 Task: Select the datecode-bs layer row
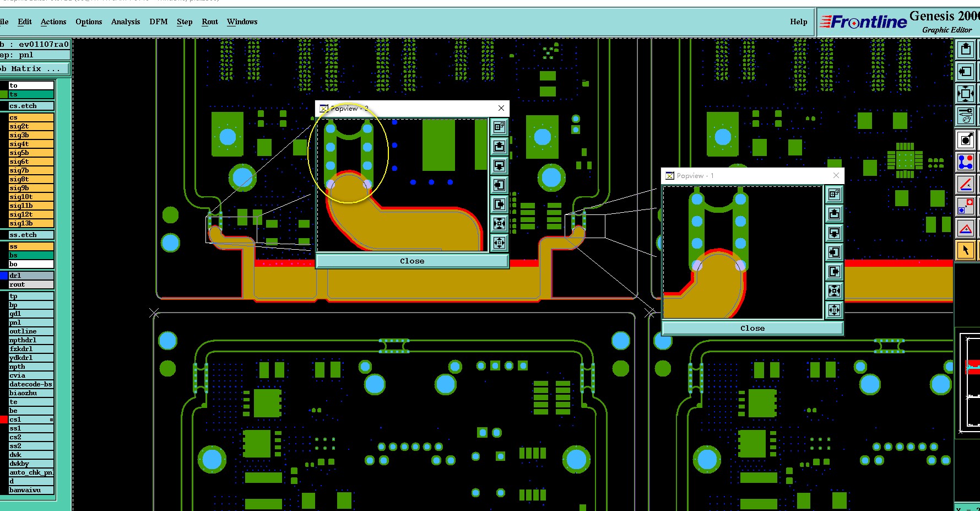(x=31, y=384)
